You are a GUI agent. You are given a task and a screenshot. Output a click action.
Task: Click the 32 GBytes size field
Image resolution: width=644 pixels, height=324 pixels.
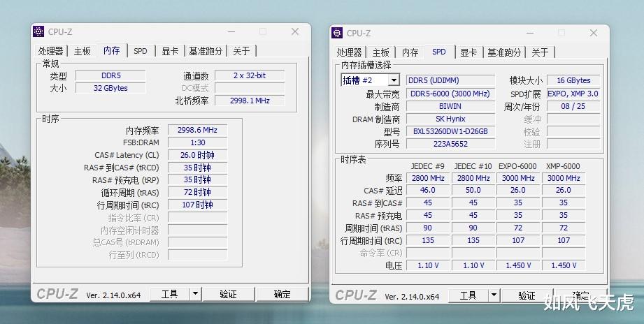[x=111, y=88]
